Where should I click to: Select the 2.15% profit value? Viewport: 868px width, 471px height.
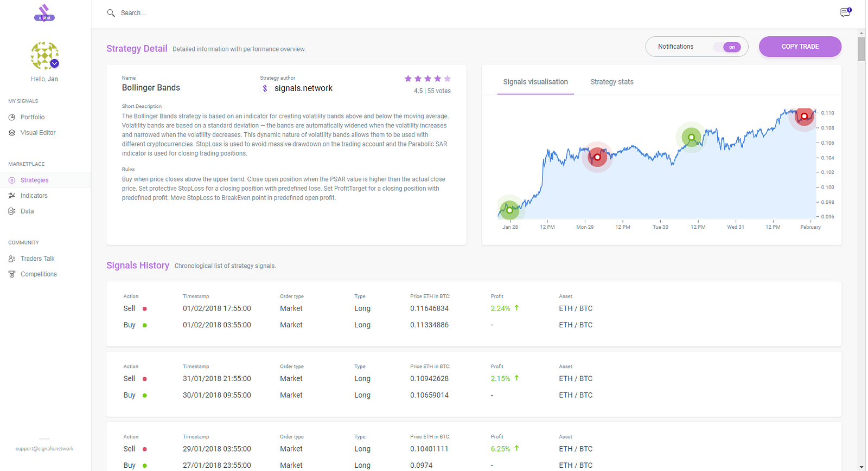(500, 379)
